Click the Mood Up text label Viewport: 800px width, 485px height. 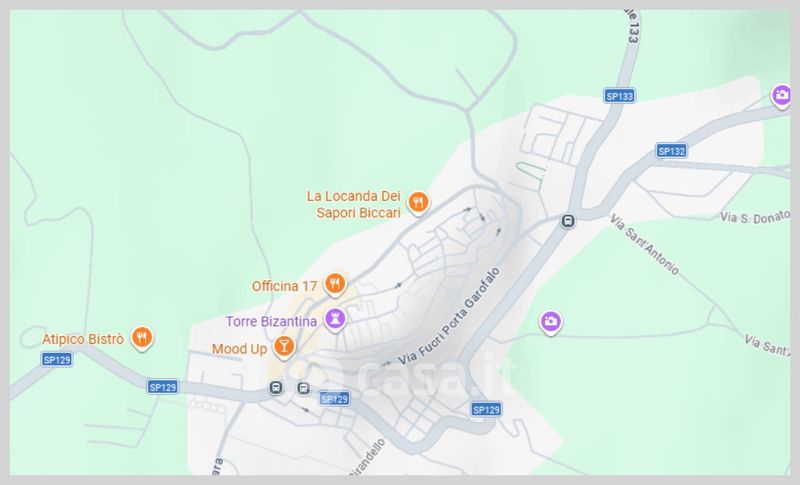[x=239, y=349]
